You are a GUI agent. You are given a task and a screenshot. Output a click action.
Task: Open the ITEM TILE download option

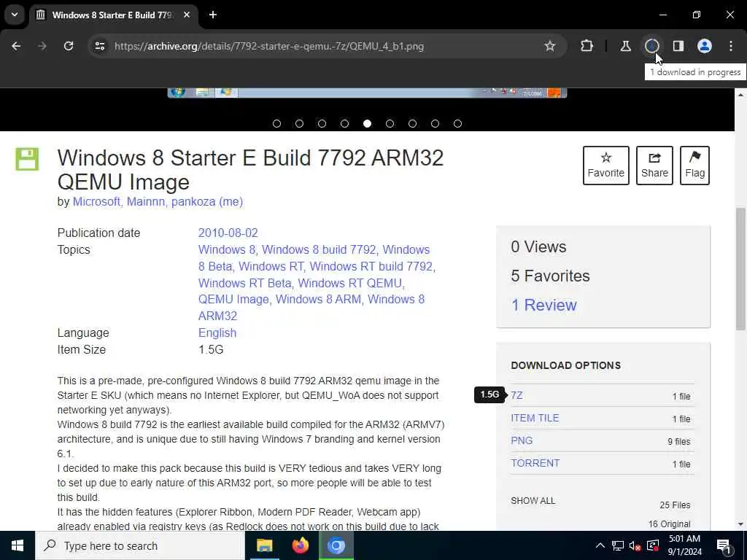pyautogui.click(x=535, y=418)
